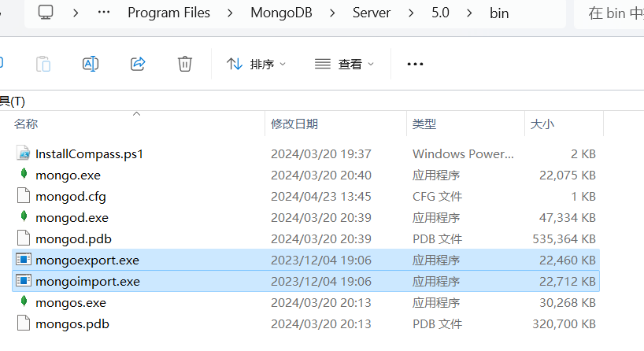Click the mongo.exe green leaf icon
This screenshot has width=644, height=351.
click(x=24, y=174)
